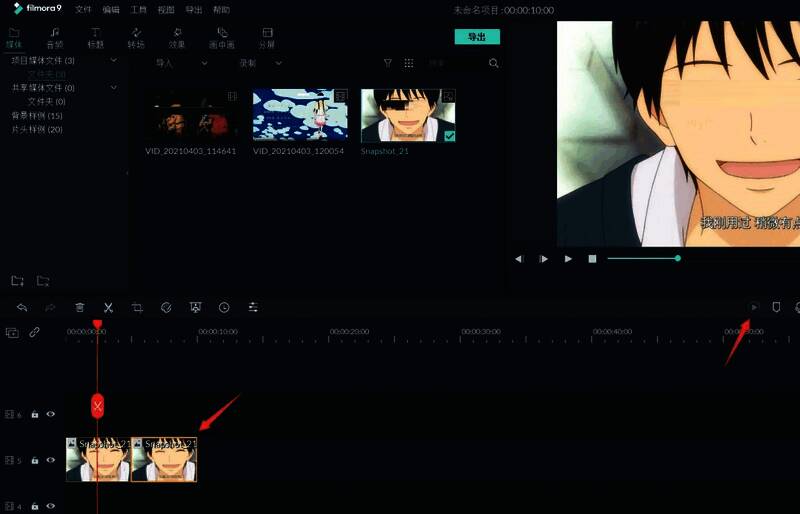Open the 视图 menu
Image resolution: width=800 pixels, height=514 pixels.
tap(166, 10)
